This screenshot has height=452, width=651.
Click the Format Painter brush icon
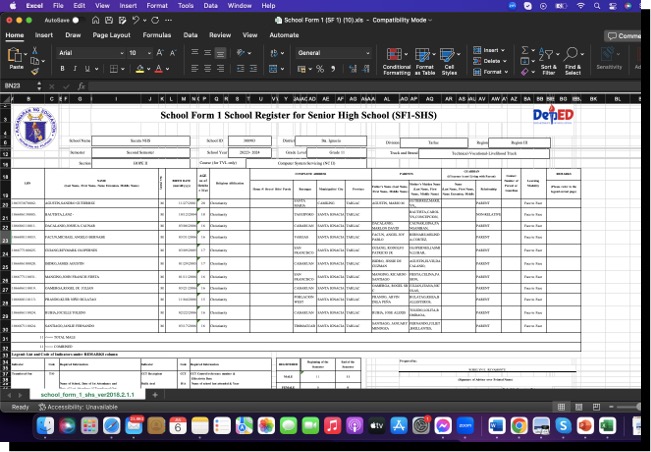34,71
